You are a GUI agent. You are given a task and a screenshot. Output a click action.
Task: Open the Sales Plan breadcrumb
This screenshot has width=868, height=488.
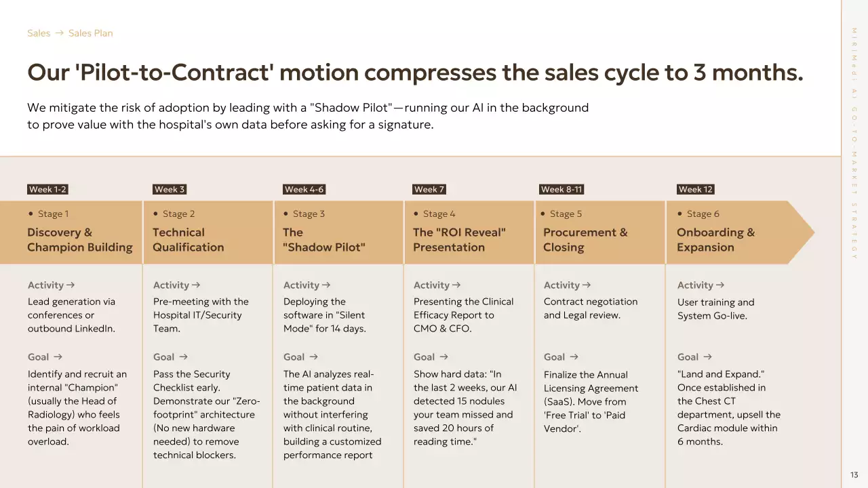tap(90, 33)
